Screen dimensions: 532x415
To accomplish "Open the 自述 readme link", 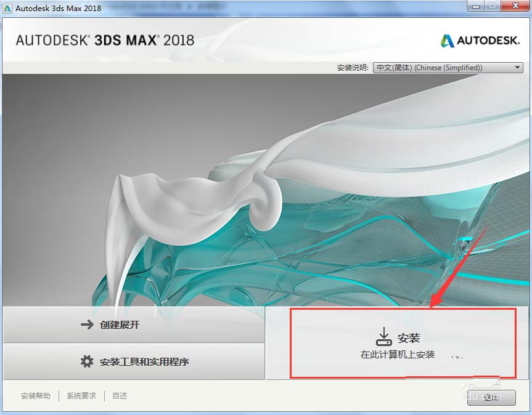I will 119,396.
